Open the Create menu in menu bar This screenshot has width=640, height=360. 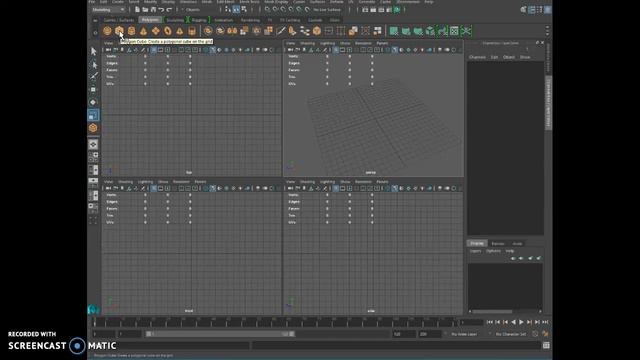[118, 2]
